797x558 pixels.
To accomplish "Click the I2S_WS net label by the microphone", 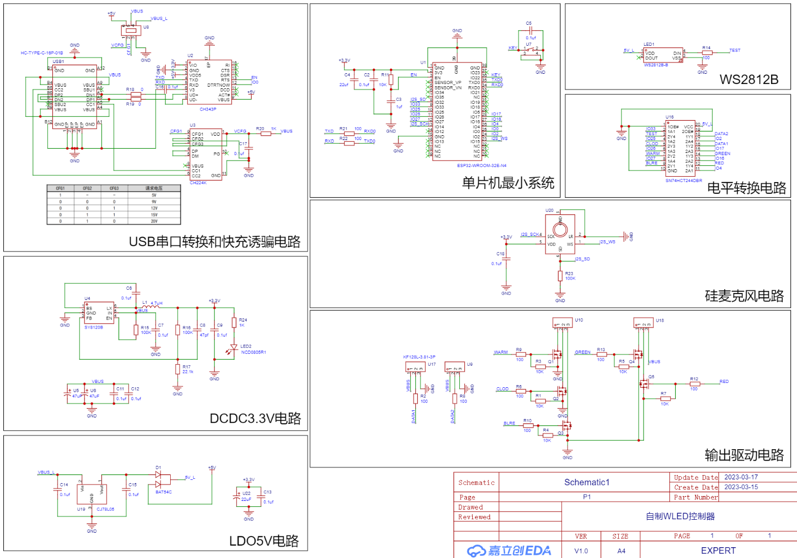I will click(x=607, y=242).
